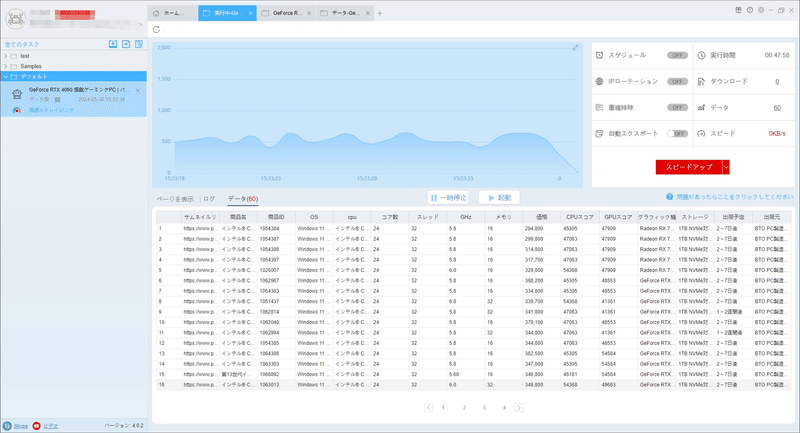Close the GeForce task with its x
Screen dimensions: 800x433
(138, 91)
